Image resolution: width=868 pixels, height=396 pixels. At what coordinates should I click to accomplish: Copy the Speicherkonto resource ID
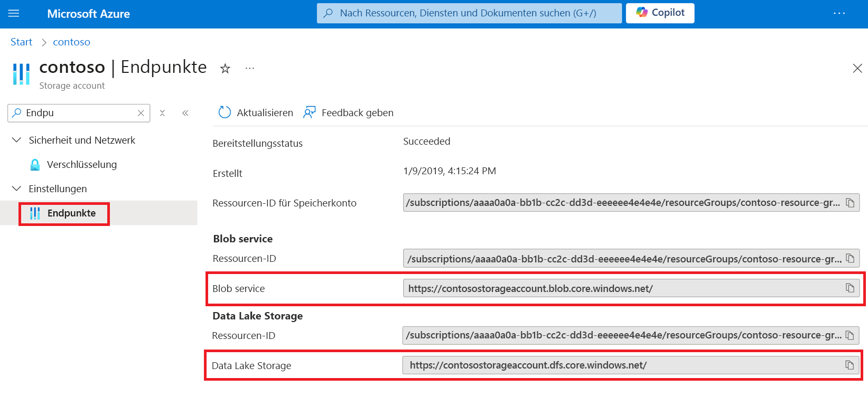point(850,203)
